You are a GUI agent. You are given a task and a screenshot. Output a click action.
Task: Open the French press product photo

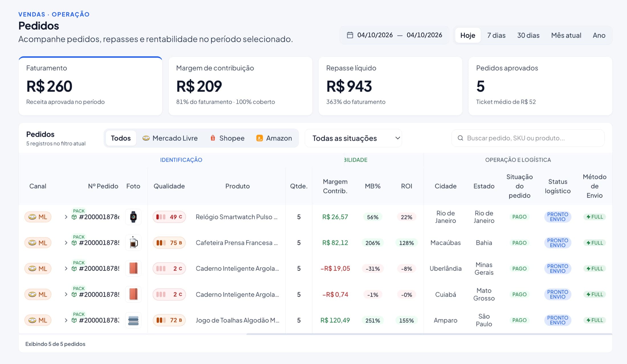[133, 243]
